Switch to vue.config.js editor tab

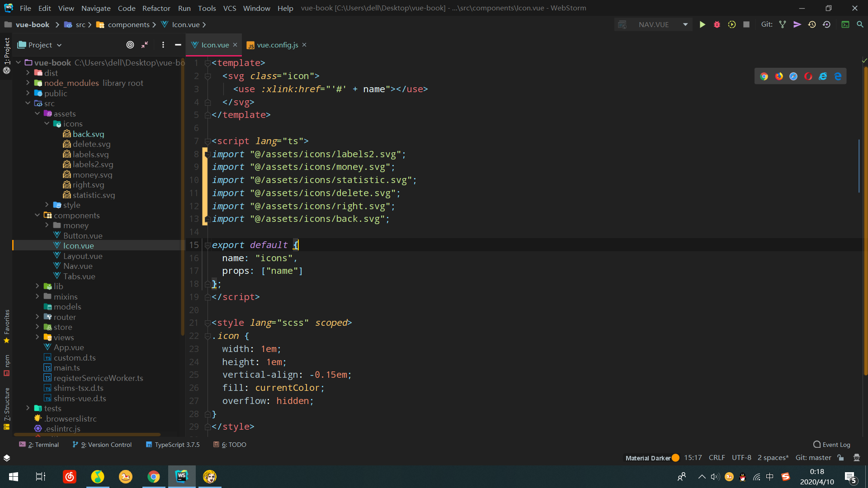point(277,45)
